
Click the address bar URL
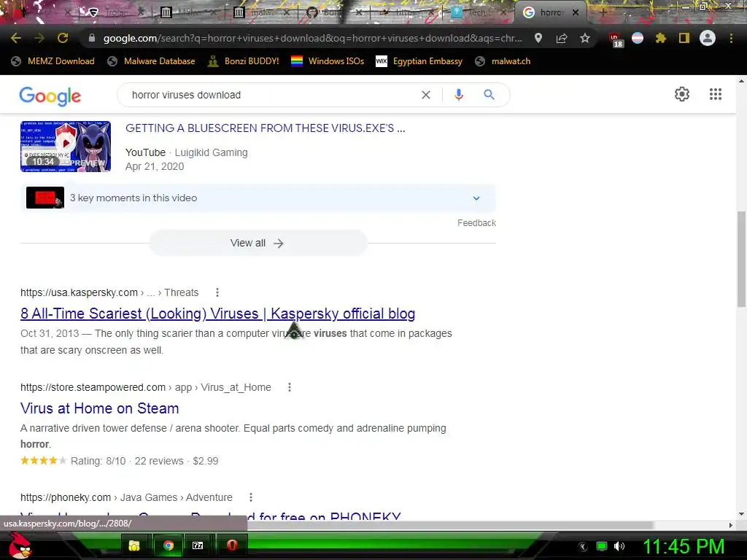pos(312,38)
